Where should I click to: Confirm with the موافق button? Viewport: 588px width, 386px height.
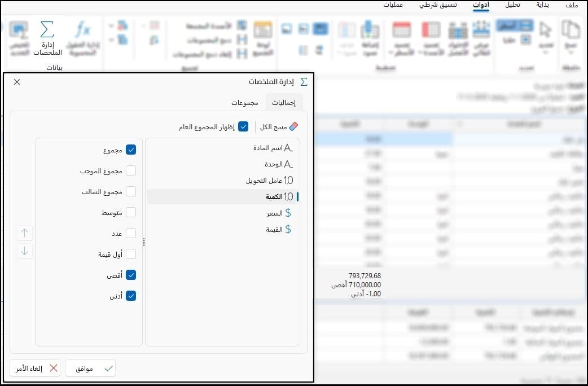90,369
